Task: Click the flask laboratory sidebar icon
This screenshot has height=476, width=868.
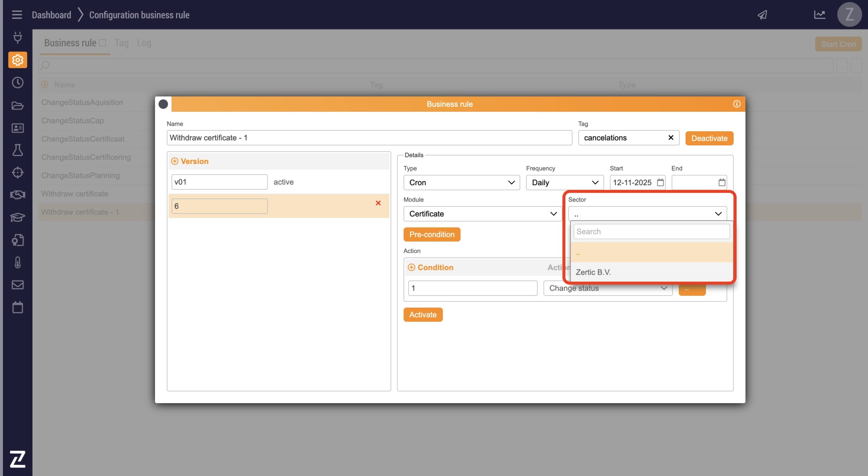Action: click(x=17, y=150)
